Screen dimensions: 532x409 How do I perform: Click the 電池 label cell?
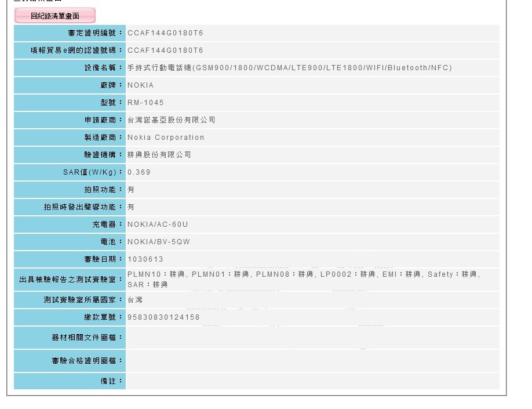70,241
